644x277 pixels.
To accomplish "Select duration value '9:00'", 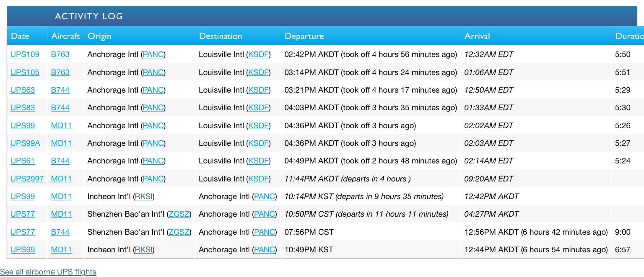I will (623, 232).
